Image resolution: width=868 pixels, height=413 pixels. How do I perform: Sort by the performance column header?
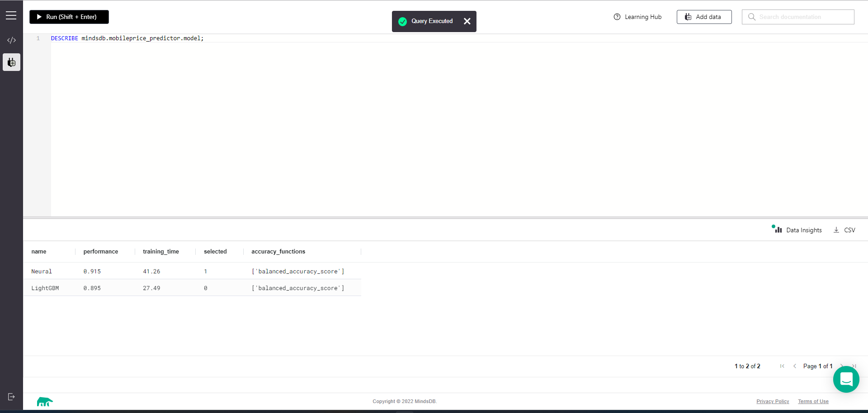(101, 252)
